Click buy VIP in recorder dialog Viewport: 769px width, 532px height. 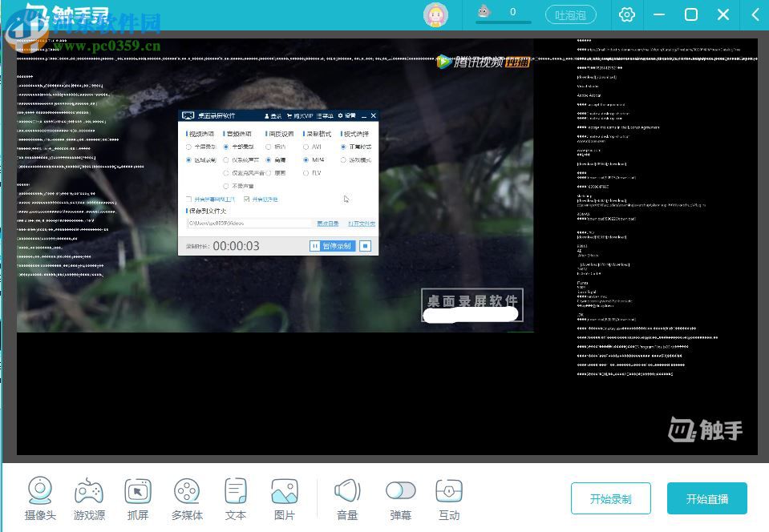click(300, 115)
